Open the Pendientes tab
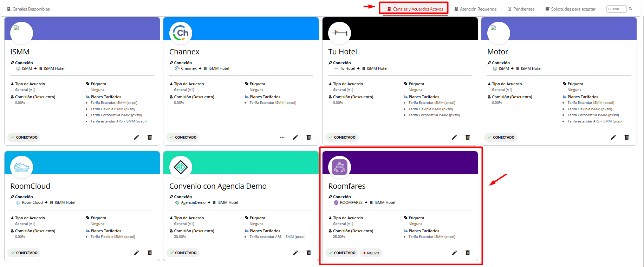The width and height of the screenshot is (644, 267). pos(521,9)
